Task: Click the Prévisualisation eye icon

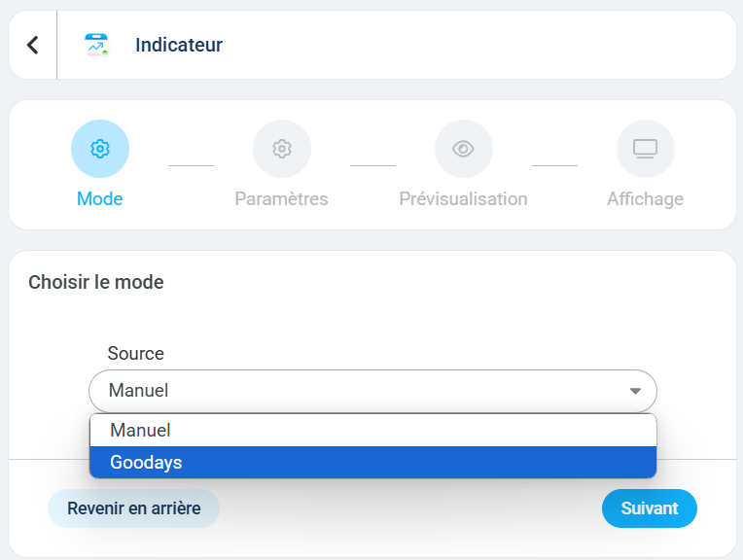Action: (464, 149)
